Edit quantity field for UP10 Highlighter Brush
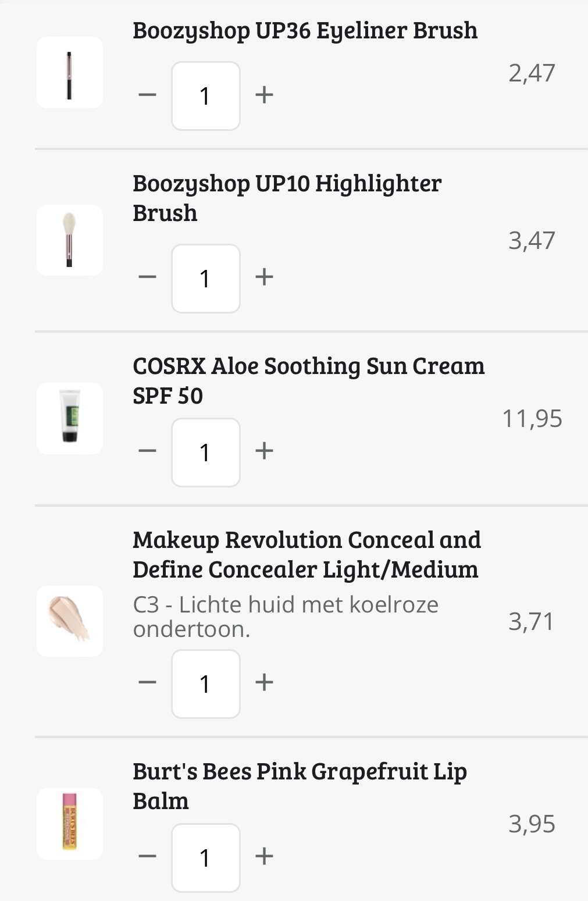Screen dimensions: 588x901 coord(205,278)
